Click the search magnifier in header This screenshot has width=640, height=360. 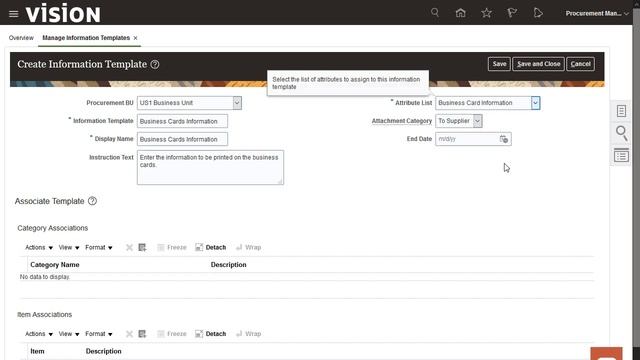435,13
